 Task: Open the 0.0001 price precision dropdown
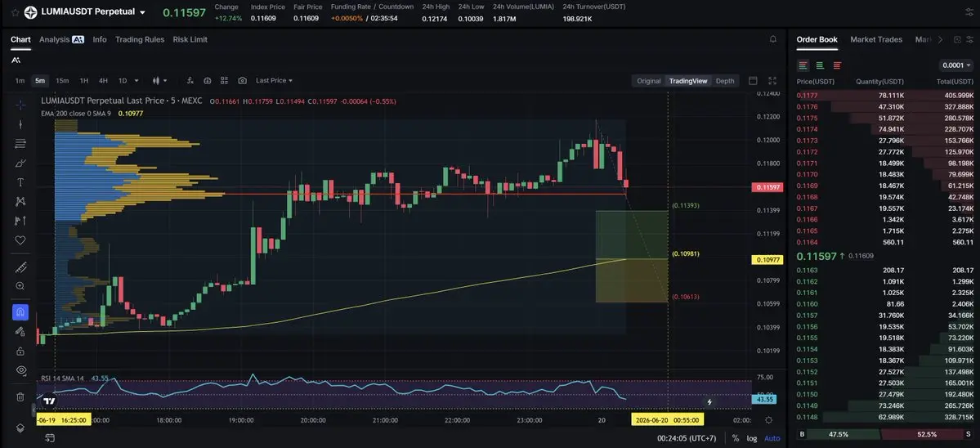pyautogui.click(x=956, y=65)
